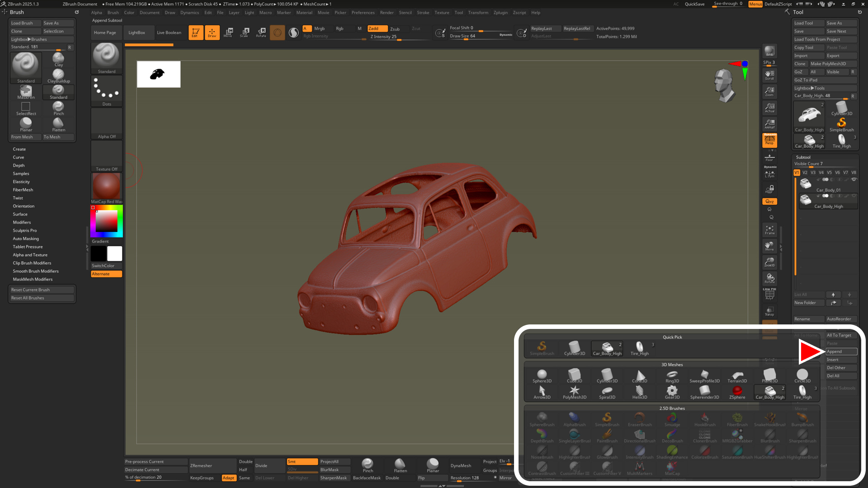Click the Append subtool button
The width and height of the screenshot is (868, 488).
tap(841, 352)
